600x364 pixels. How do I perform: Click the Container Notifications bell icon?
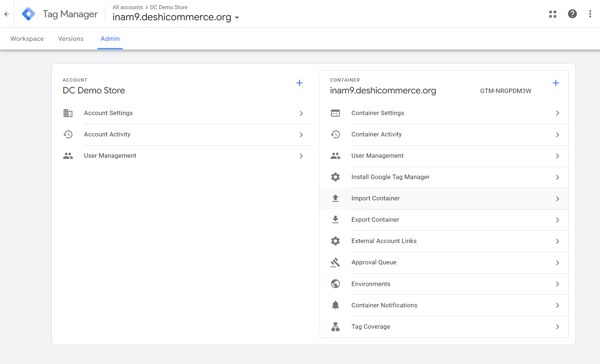(x=335, y=305)
